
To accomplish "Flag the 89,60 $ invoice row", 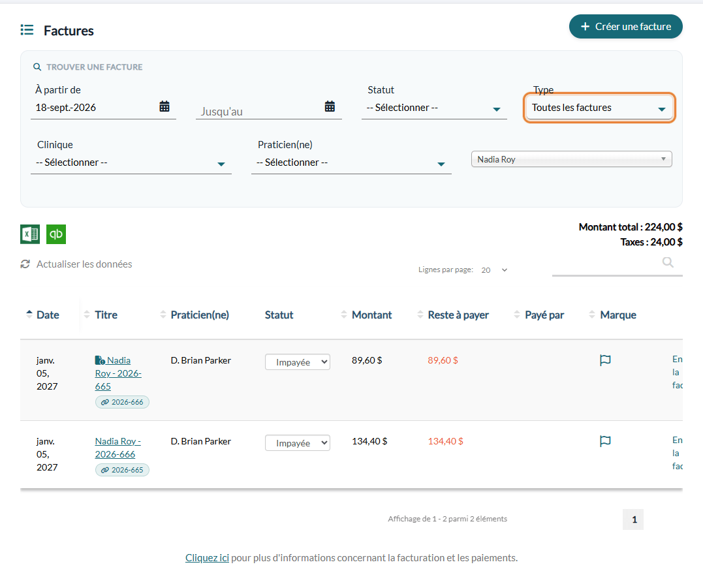I will point(605,360).
